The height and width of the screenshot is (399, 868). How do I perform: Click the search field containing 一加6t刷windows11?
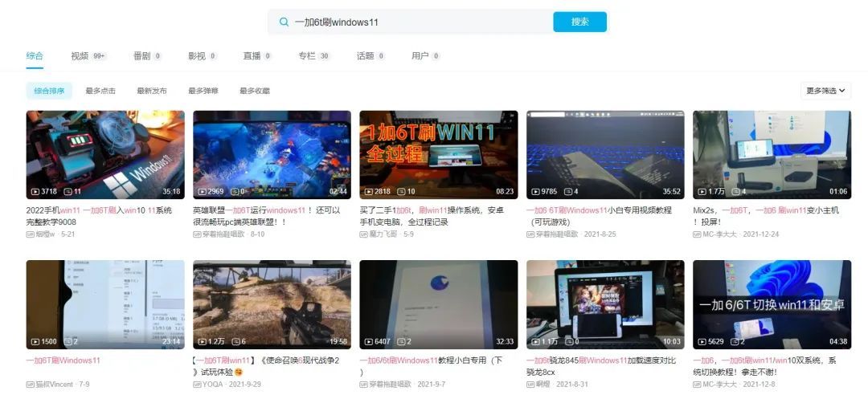[410, 22]
